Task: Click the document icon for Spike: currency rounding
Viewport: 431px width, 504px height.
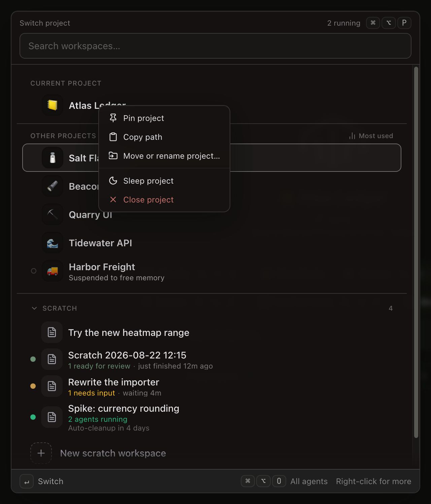Action: pyautogui.click(x=52, y=417)
